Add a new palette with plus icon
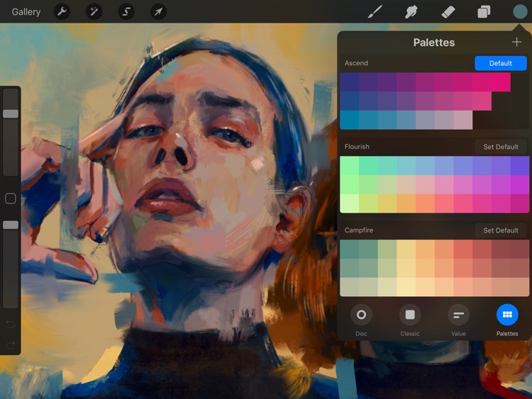The image size is (532, 399). pos(516,42)
